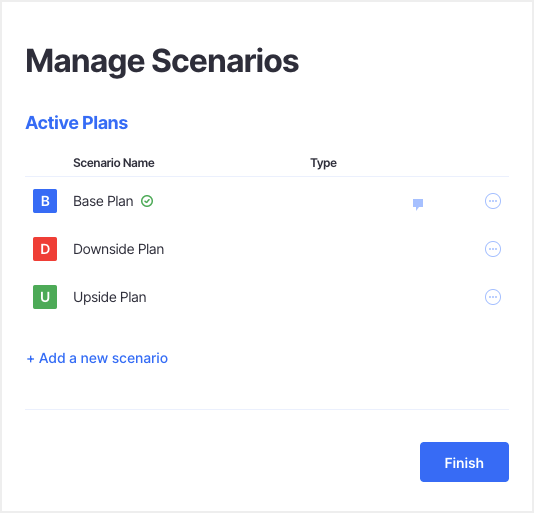Open the more options menu for Base Plan
Screen dimensions: 534x513
(493, 201)
